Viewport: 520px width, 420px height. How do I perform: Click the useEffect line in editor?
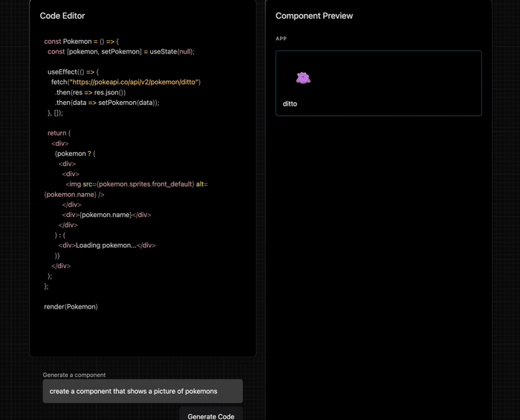73,72
